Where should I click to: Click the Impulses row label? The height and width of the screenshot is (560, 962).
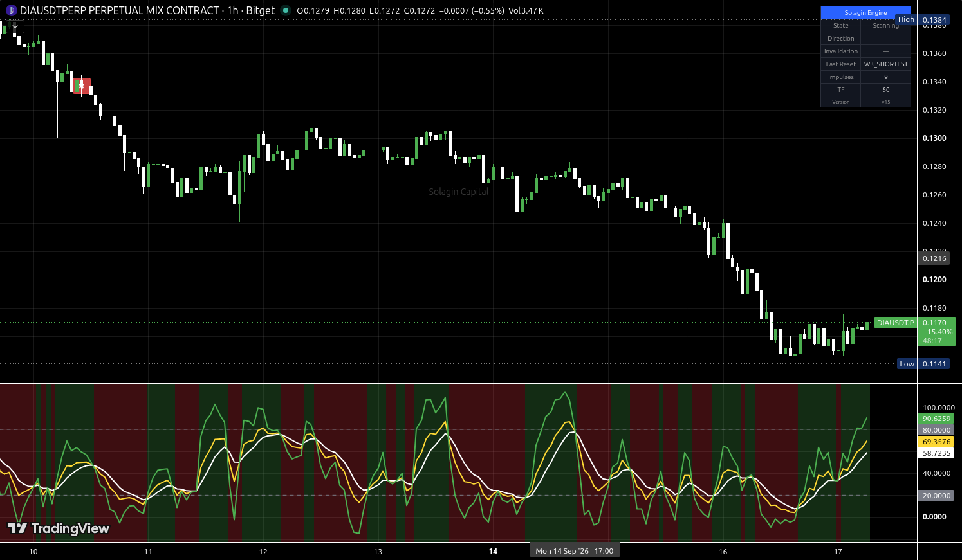point(840,77)
